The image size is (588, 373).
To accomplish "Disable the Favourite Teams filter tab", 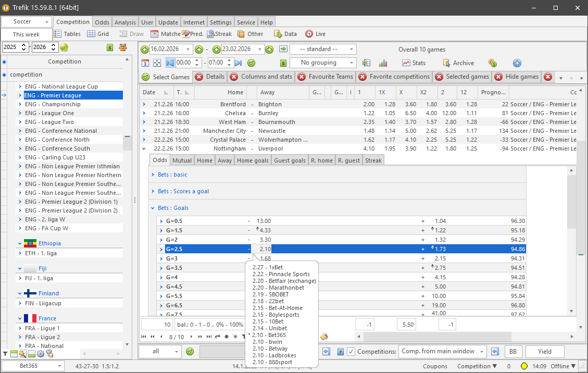I will point(302,77).
